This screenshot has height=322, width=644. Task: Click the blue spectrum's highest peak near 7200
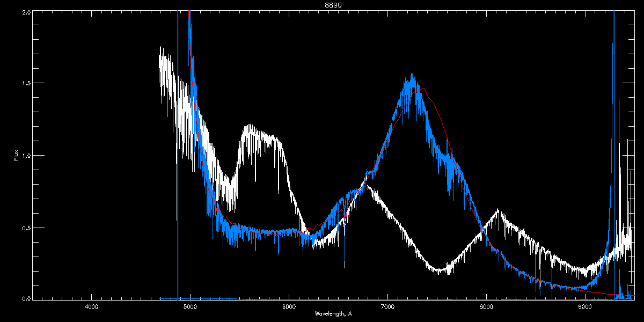(412, 75)
